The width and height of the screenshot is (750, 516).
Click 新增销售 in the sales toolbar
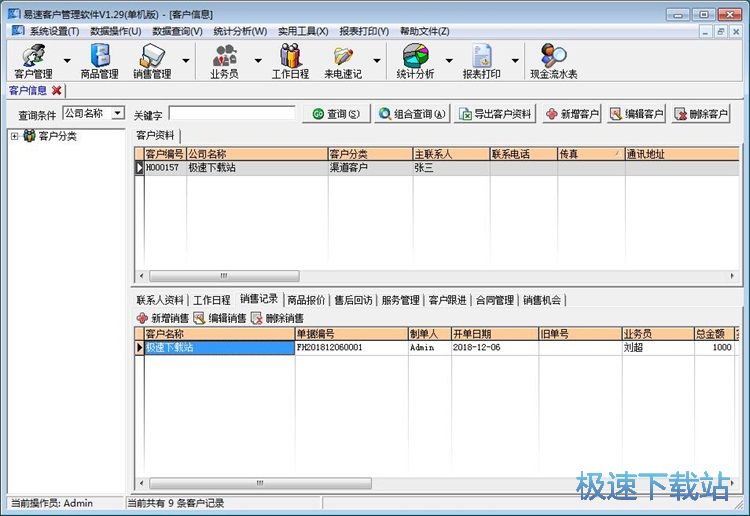[163, 318]
